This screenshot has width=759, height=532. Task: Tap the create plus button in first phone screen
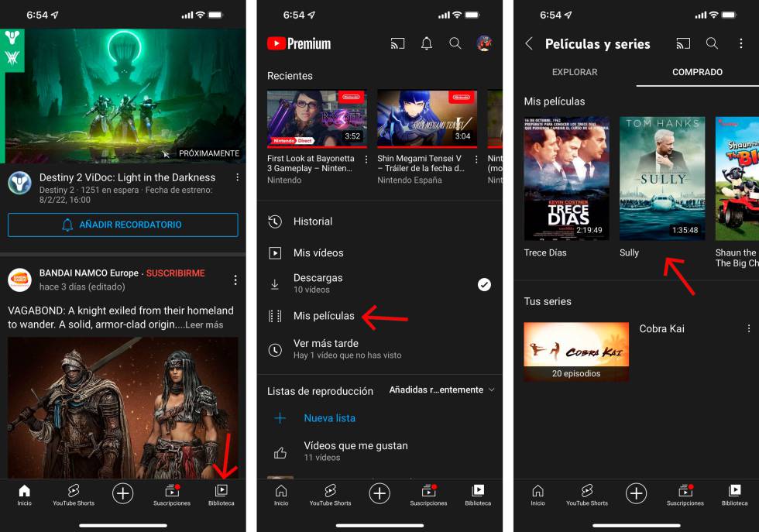123,493
